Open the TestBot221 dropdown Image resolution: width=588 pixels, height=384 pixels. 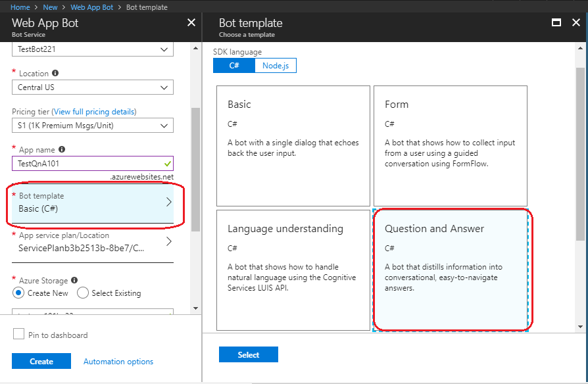[x=93, y=49]
